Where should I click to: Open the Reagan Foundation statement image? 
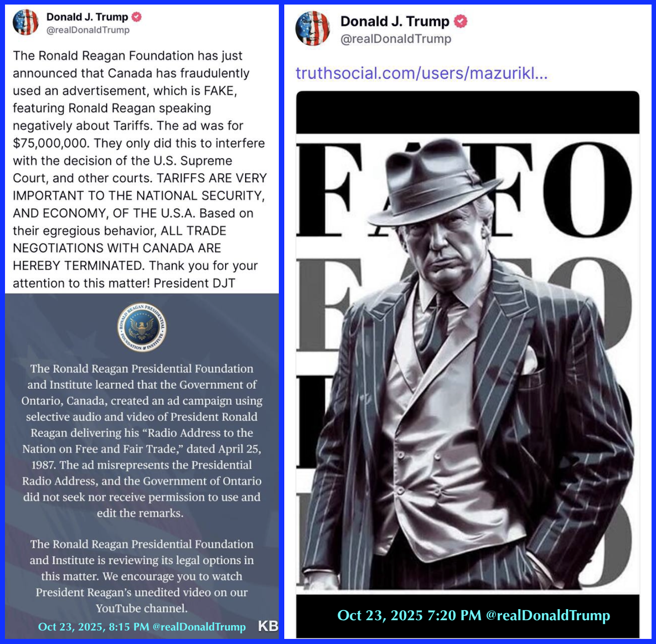point(142,466)
